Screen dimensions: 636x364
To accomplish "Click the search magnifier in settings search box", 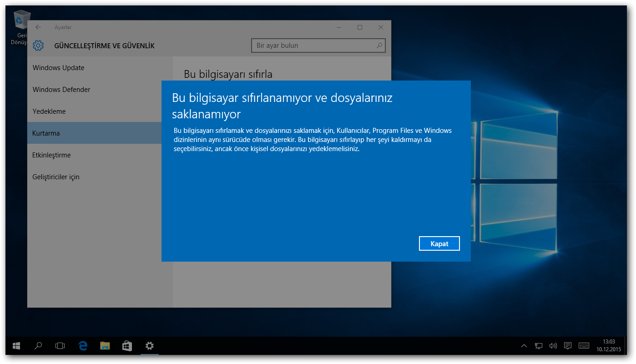I will (x=379, y=45).
